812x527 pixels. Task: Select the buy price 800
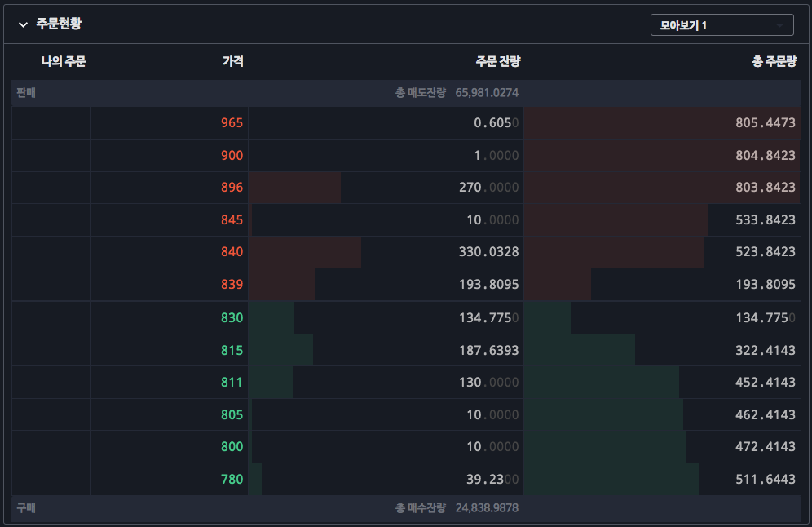(232, 447)
